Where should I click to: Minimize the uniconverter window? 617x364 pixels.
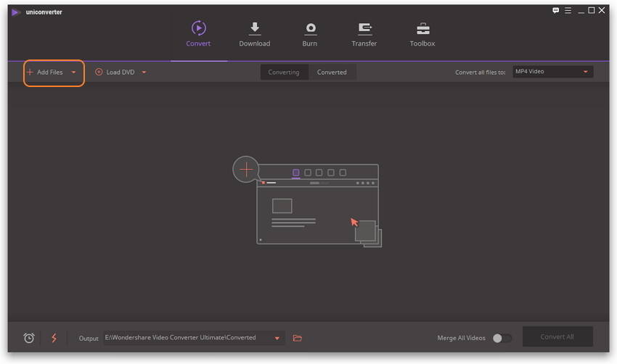[581, 11]
